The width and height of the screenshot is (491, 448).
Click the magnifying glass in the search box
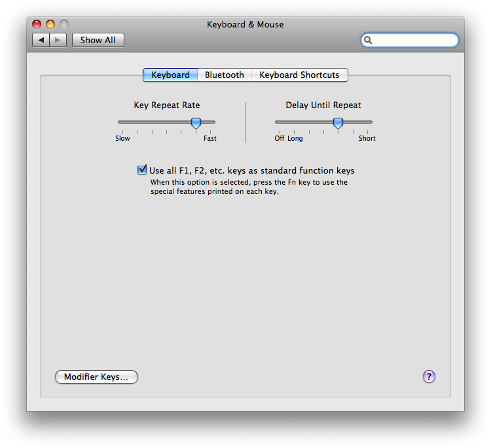(369, 40)
